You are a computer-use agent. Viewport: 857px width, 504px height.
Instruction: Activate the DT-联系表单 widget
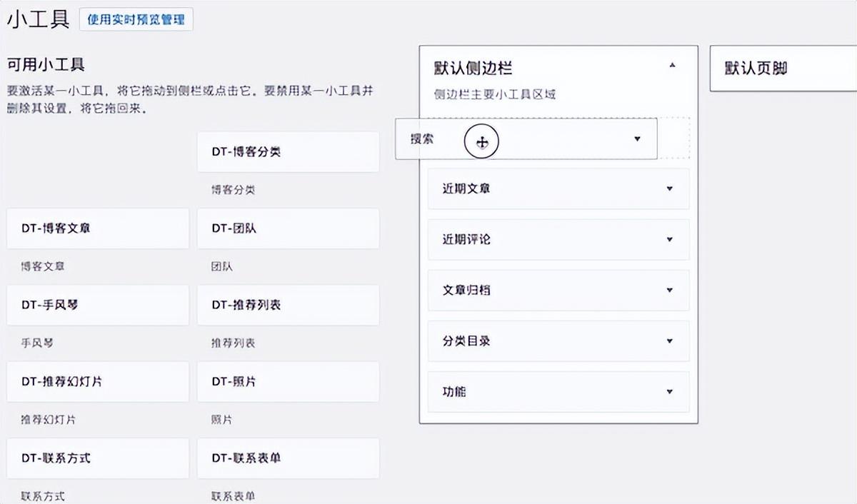(x=288, y=458)
